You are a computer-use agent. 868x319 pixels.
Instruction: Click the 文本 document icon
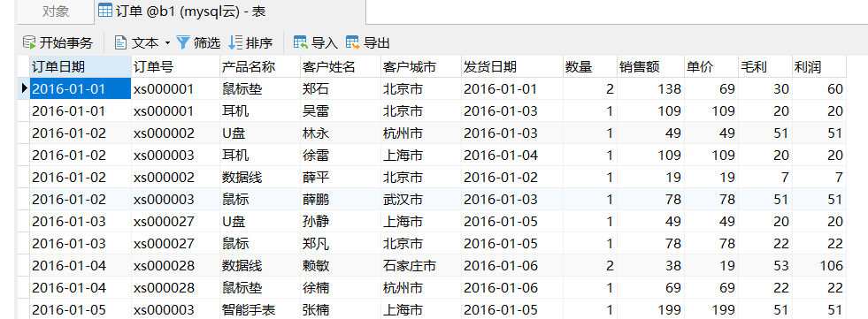[120, 42]
